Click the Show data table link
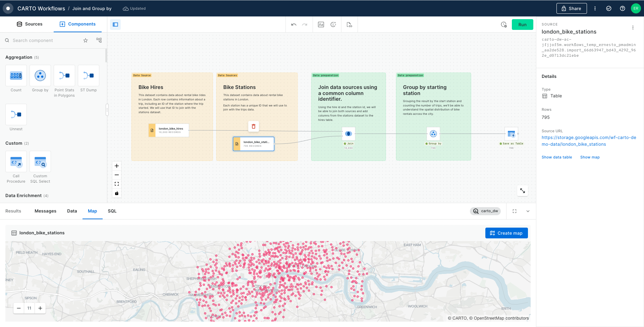 pyautogui.click(x=557, y=157)
